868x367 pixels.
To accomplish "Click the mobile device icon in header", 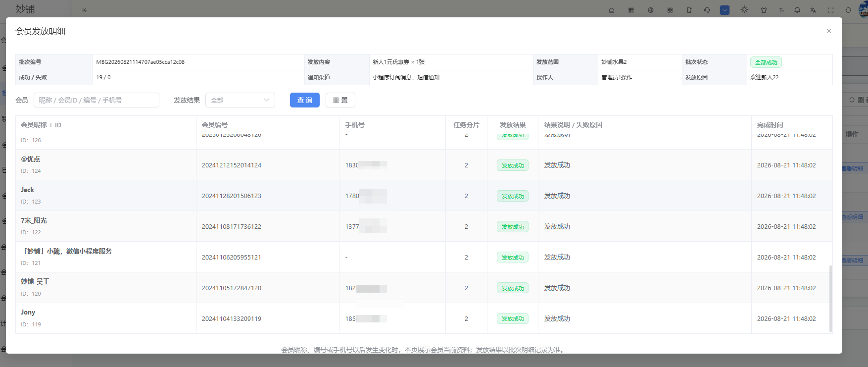I will tap(689, 10).
